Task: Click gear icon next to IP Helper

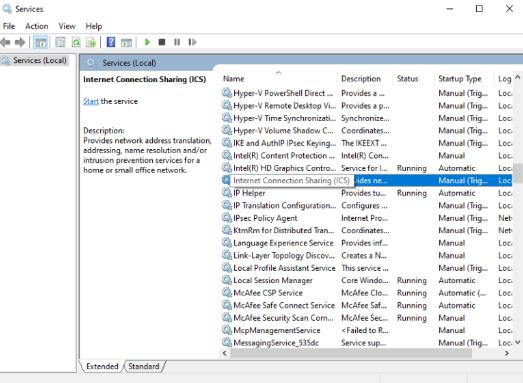Action: pyautogui.click(x=227, y=193)
